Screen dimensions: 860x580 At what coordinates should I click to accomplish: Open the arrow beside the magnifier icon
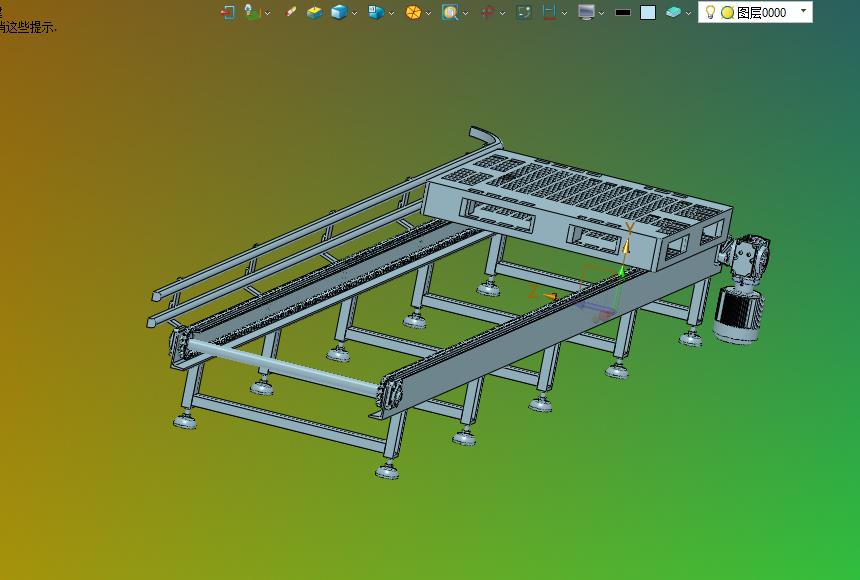(x=466, y=13)
